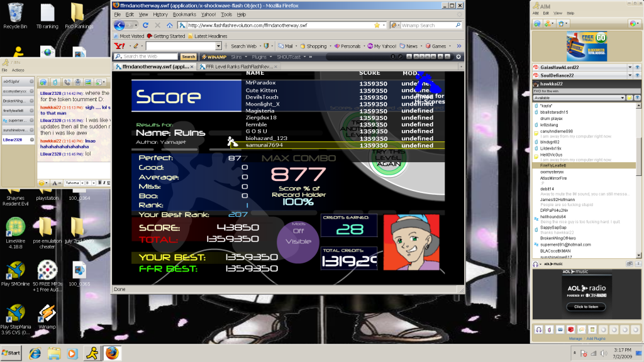Select FireFlyLeaflett in the buddy list
Screen dimensions: 644x362
pyautogui.click(x=553, y=165)
